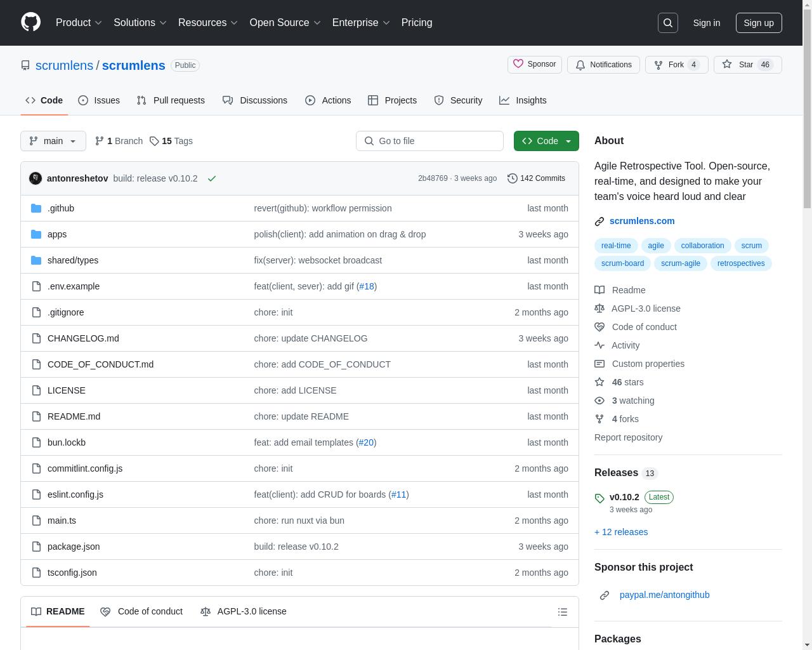Viewport: 812px width, 650px height.
Task: Click the real-time topic tag
Action: click(616, 246)
